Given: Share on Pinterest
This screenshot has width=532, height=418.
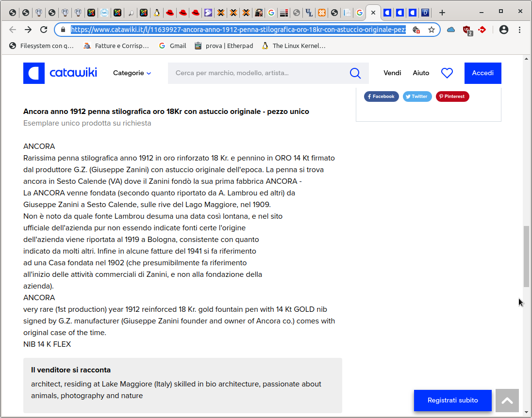Looking at the screenshot, I should 452,96.
